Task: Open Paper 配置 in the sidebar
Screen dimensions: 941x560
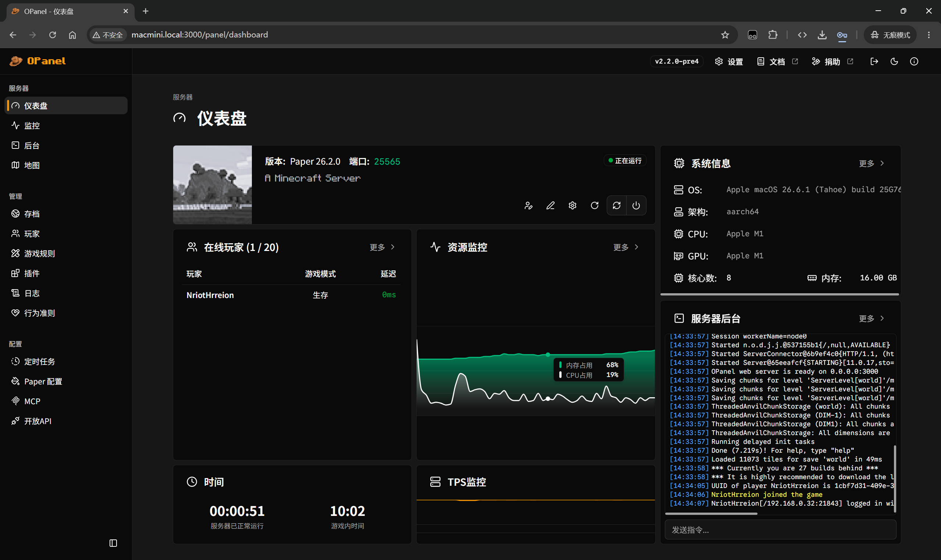Action: (x=67, y=381)
